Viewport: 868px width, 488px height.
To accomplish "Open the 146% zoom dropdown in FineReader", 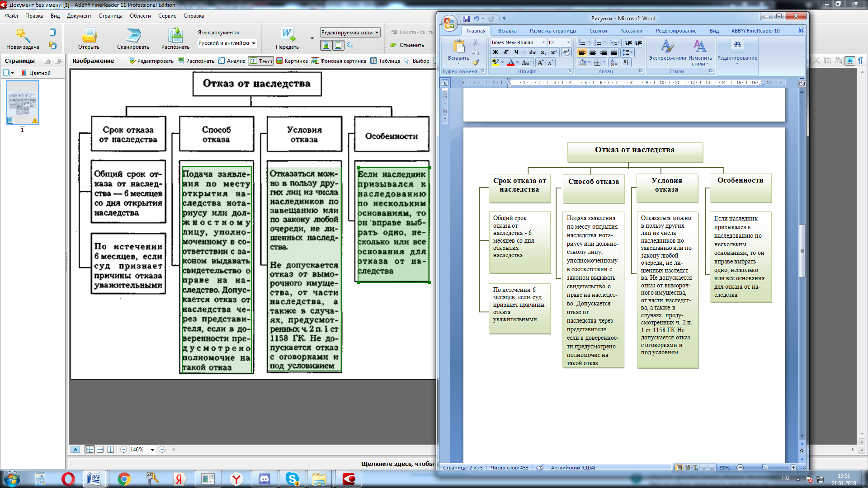I will coord(152,450).
